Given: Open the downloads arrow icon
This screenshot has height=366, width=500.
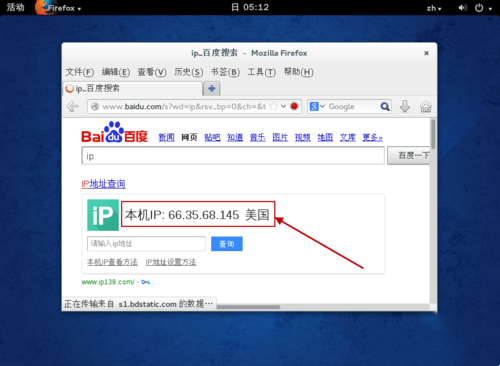Looking at the screenshot, I should click(x=405, y=107).
